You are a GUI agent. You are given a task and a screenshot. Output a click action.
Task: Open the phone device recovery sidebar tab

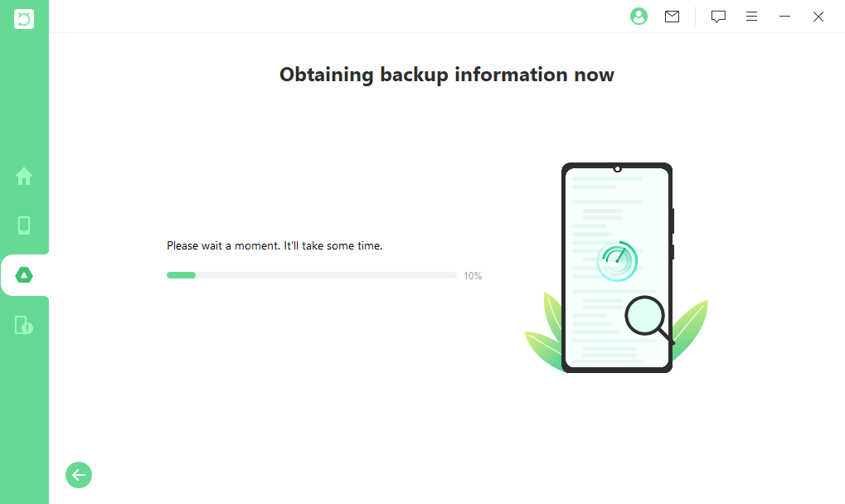pyautogui.click(x=24, y=225)
